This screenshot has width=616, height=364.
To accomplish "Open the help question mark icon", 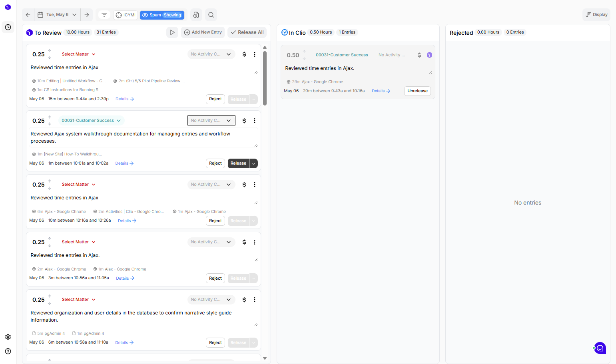I will (x=8, y=351).
